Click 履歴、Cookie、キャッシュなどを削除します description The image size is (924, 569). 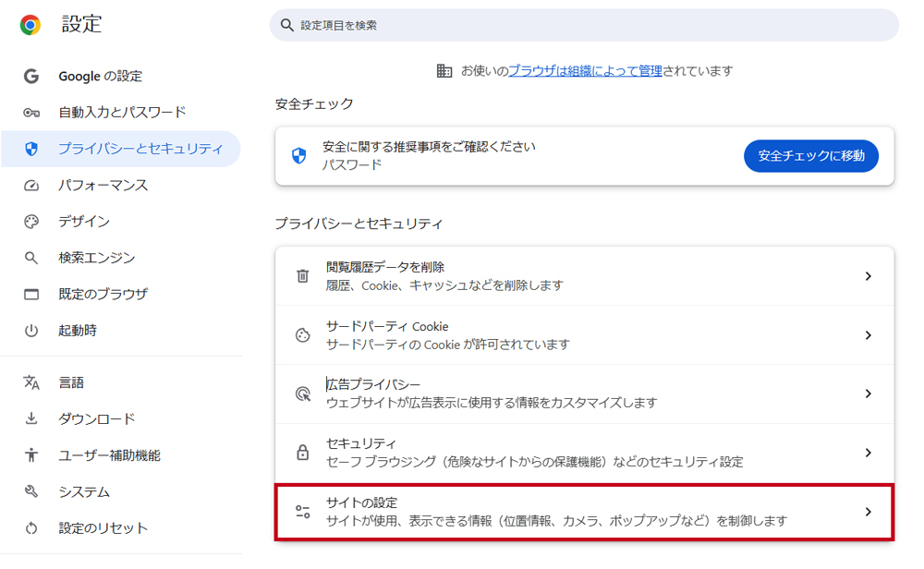tap(445, 285)
